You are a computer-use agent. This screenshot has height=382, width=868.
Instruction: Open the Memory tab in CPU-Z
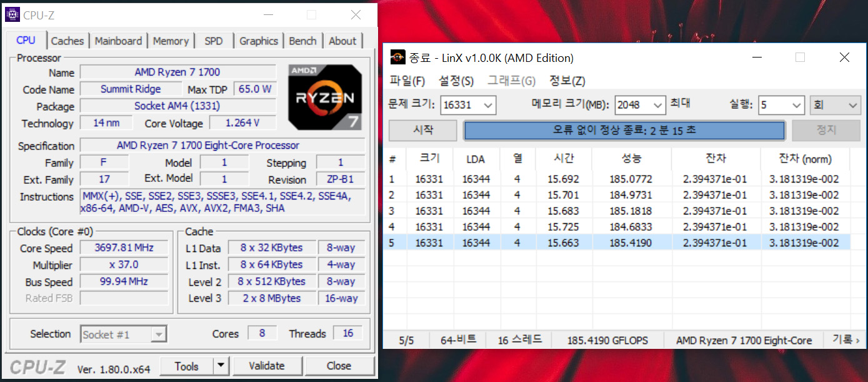171,41
